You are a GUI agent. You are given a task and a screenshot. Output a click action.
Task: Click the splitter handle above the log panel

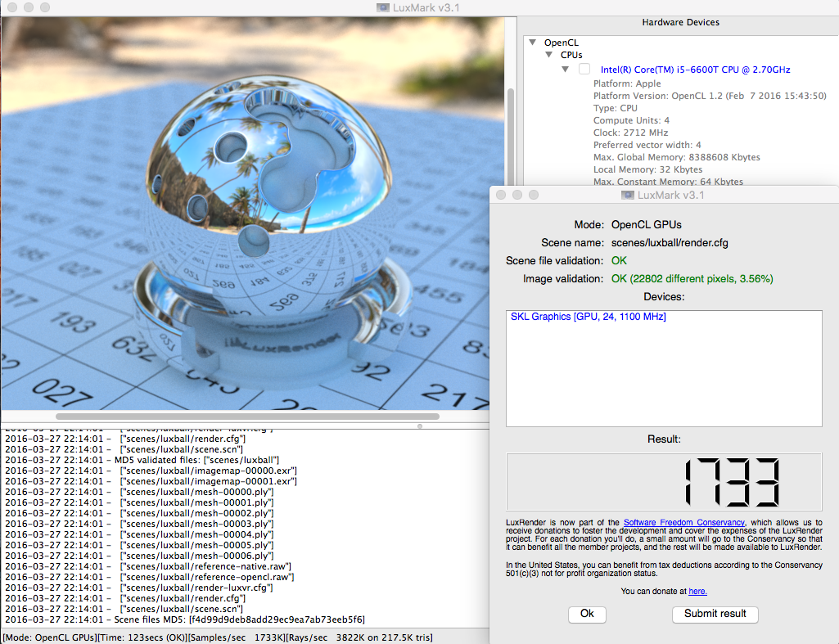point(420,426)
